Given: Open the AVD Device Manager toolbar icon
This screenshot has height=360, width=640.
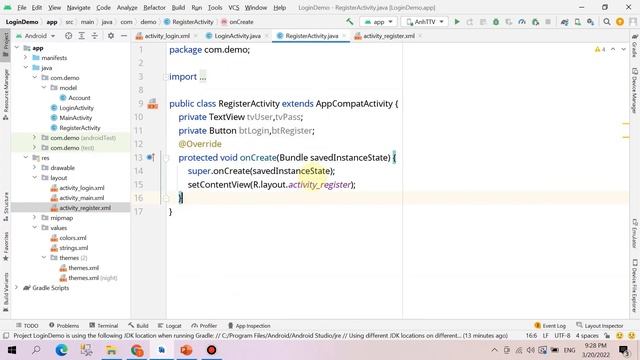Looking at the screenshot, I should (578, 22).
